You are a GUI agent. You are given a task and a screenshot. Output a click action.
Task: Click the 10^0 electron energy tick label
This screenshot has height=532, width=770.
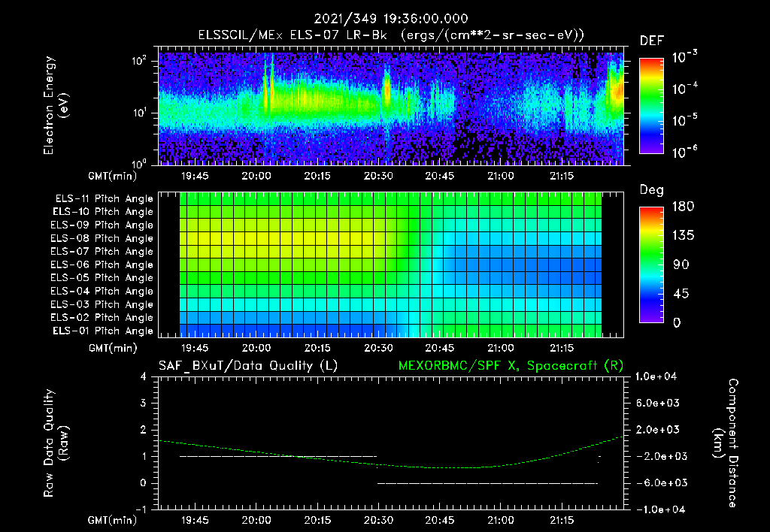(x=140, y=164)
